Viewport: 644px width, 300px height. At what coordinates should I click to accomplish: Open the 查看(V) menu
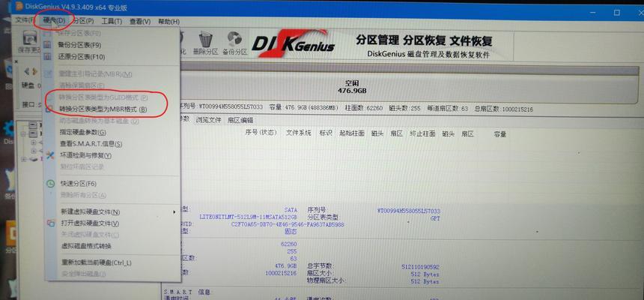(140, 22)
